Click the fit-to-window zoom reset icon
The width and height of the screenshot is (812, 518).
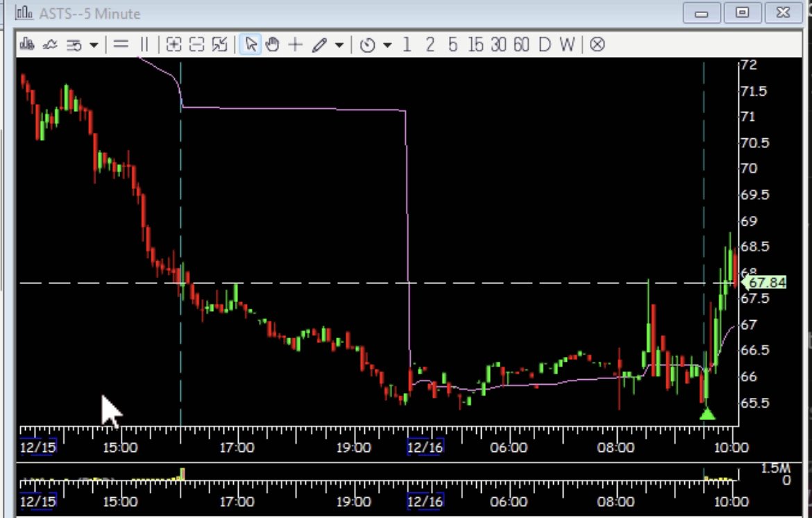[219, 44]
